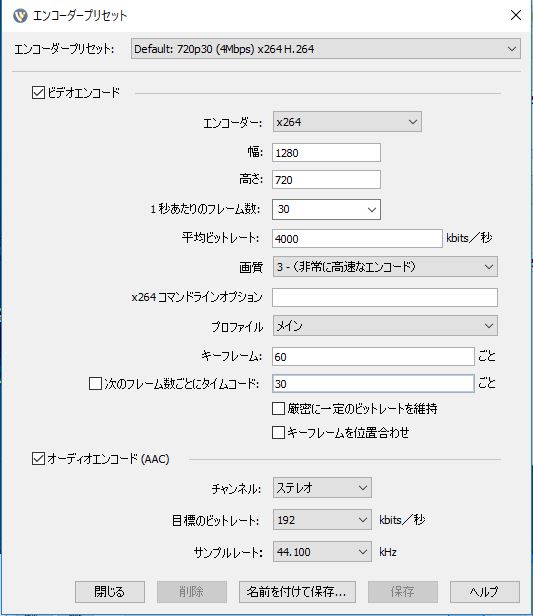Click the キーフレーム field showing 60
Viewport: 533px width, 616px height.
(x=373, y=356)
